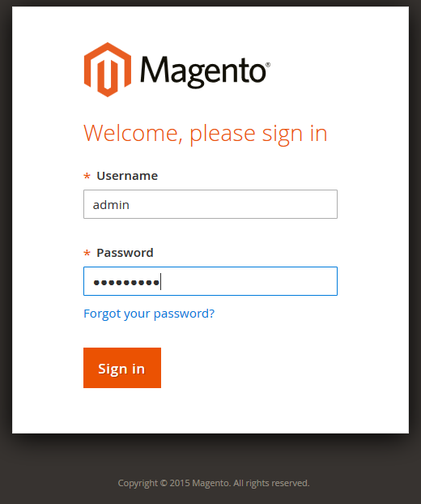This screenshot has height=504, width=421.
Task: Click 'All rights reserved.' in the footer
Action: [271, 483]
